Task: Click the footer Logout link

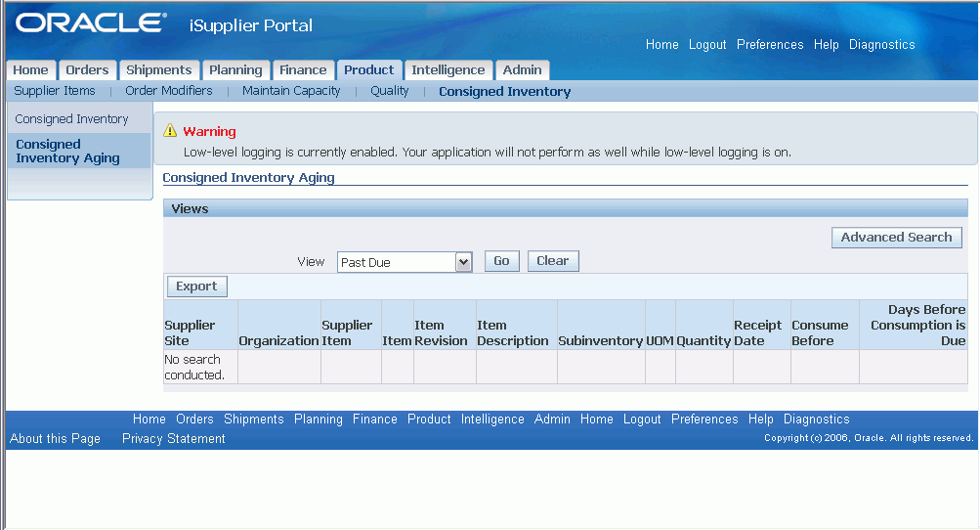Action: [642, 419]
